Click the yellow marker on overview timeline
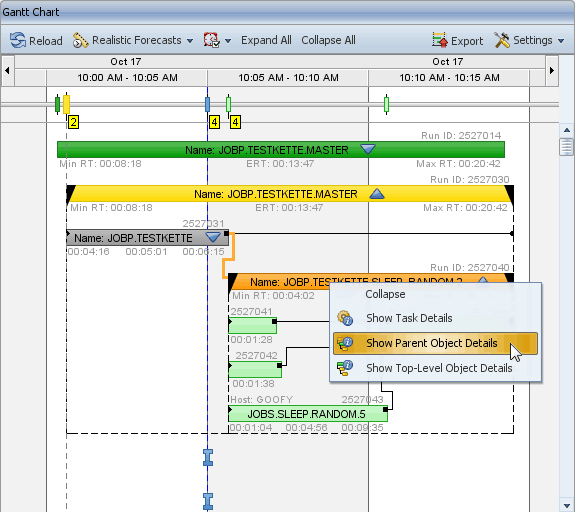This screenshot has width=575, height=512. [66, 105]
